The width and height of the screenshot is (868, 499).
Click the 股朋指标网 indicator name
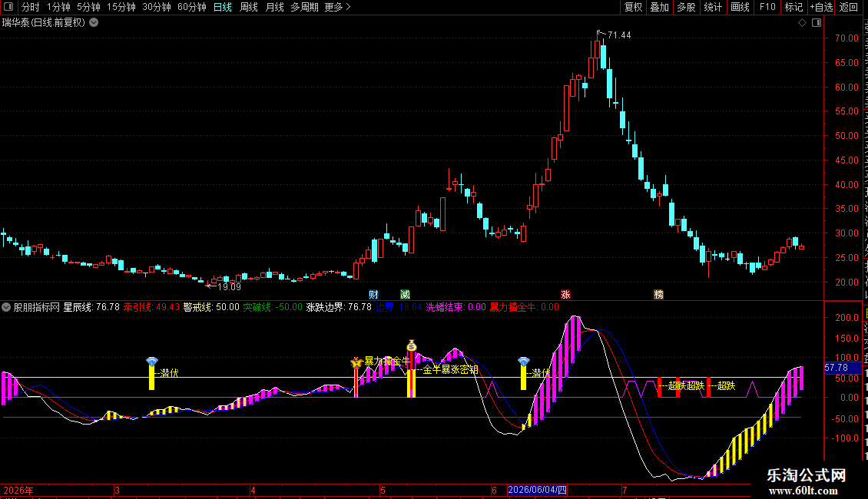37,307
